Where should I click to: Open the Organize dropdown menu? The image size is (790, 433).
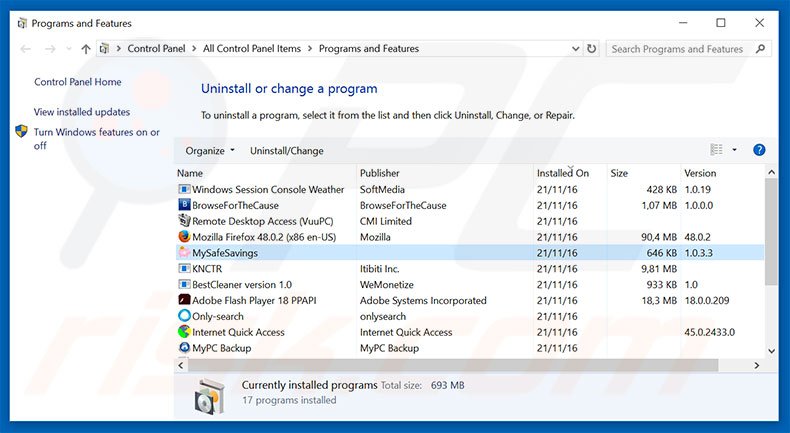pos(210,151)
